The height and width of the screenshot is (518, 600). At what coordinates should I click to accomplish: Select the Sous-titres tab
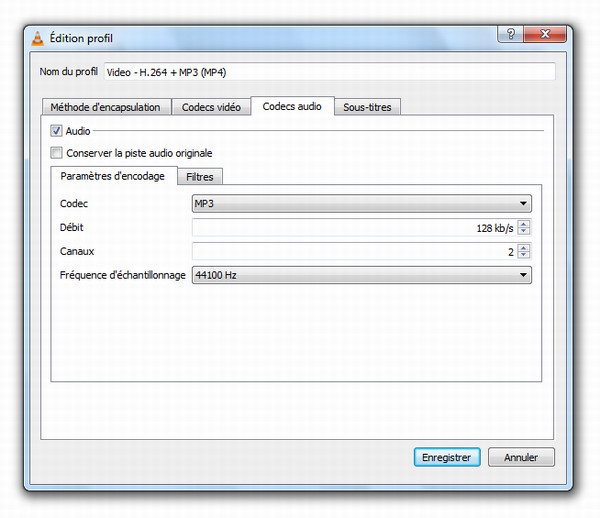tap(367, 107)
